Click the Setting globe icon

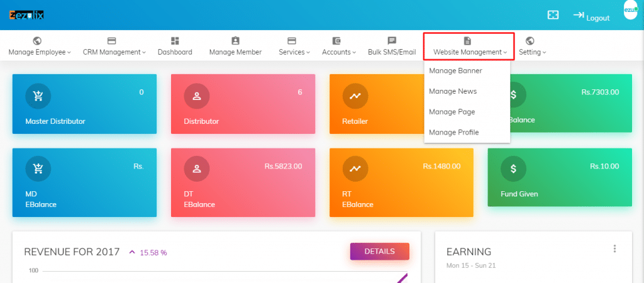click(530, 41)
